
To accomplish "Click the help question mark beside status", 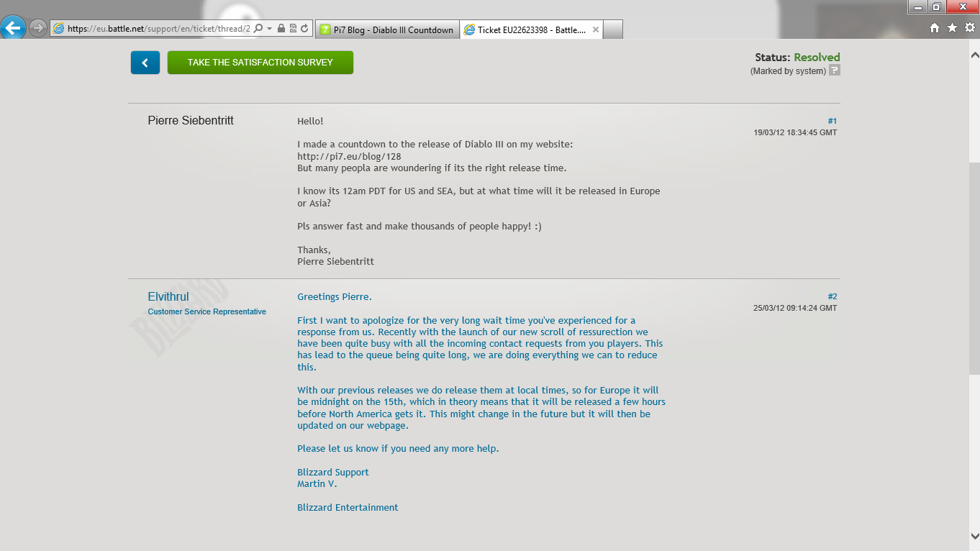I will click(835, 70).
